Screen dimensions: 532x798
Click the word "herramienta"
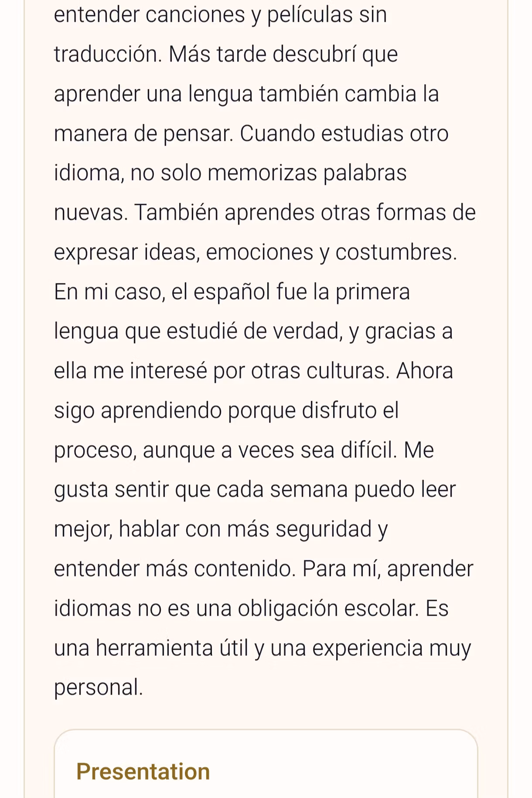[x=154, y=648]
